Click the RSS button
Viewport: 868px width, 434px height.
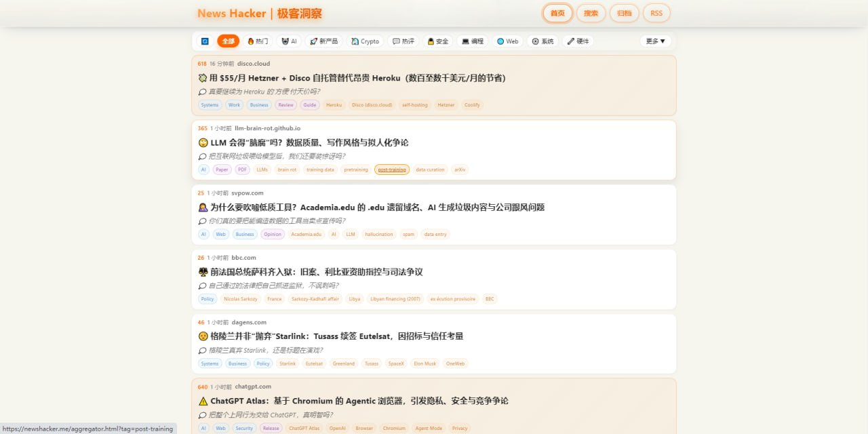click(656, 13)
